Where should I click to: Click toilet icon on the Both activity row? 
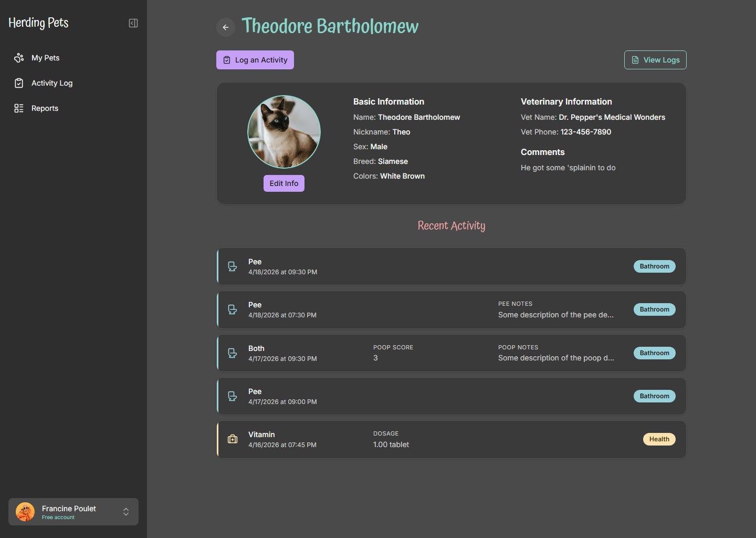(233, 353)
